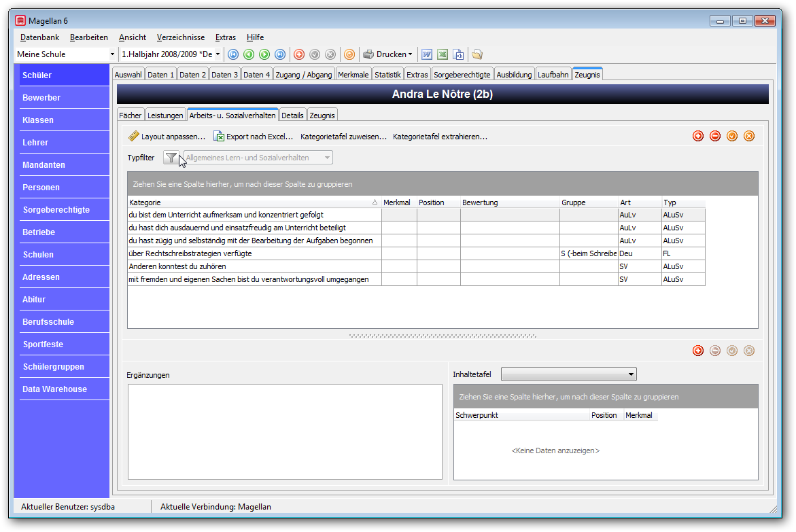Open the Verzeichnisse menu

[181, 37]
